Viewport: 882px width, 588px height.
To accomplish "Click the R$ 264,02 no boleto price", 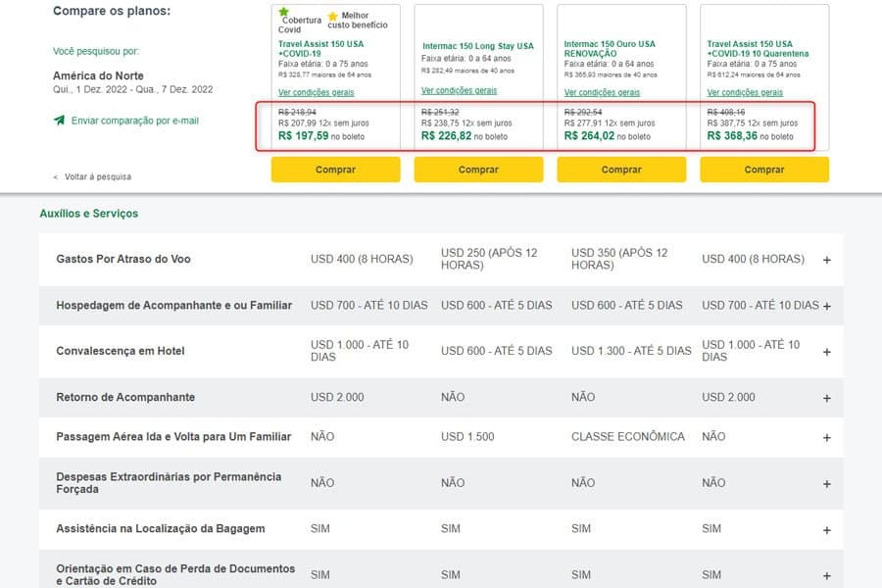I will point(608,136).
